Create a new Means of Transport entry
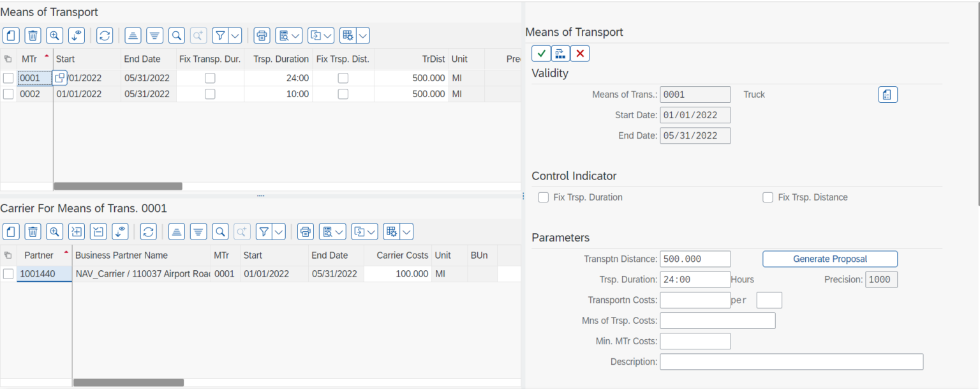 click(x=11, y=35)
